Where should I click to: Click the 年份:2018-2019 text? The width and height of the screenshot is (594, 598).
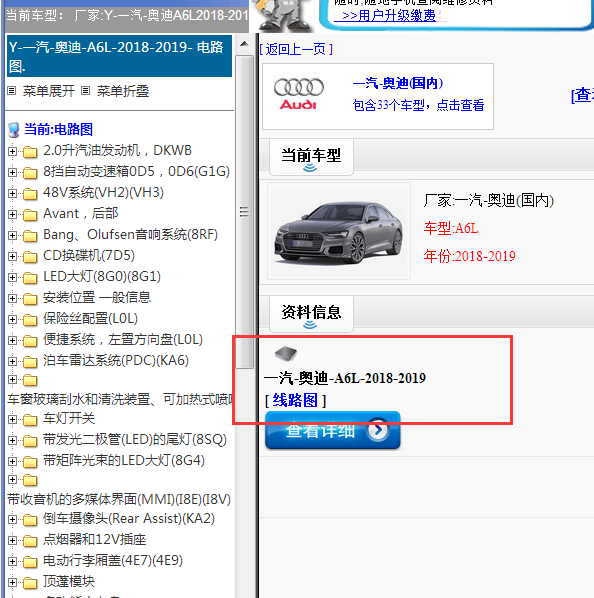click(x=470, y=256)
